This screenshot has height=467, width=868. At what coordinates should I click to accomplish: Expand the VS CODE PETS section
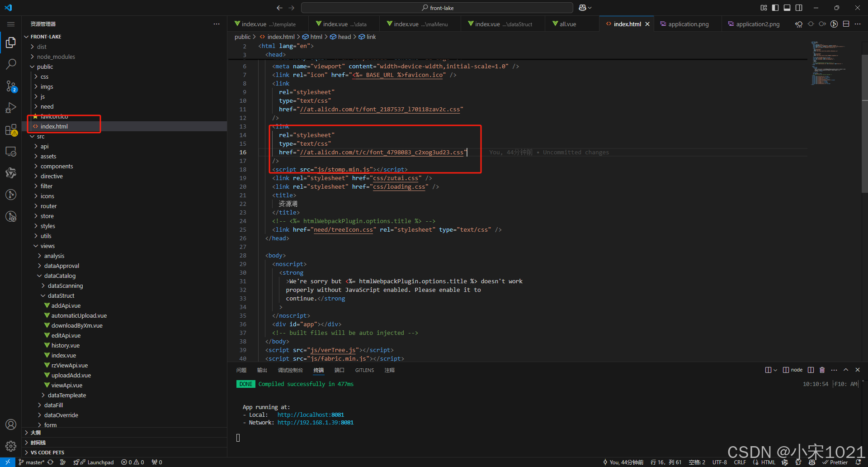tap(47, 453)
